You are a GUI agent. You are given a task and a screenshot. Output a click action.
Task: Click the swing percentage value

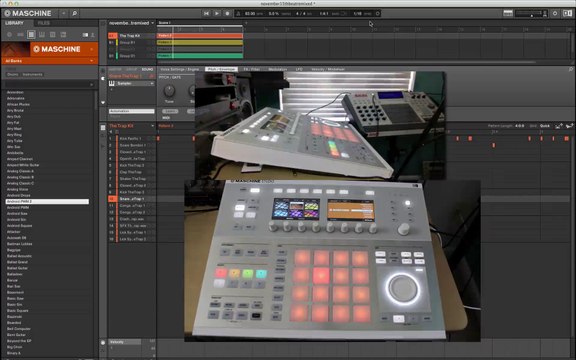click(x=274, y=14)
